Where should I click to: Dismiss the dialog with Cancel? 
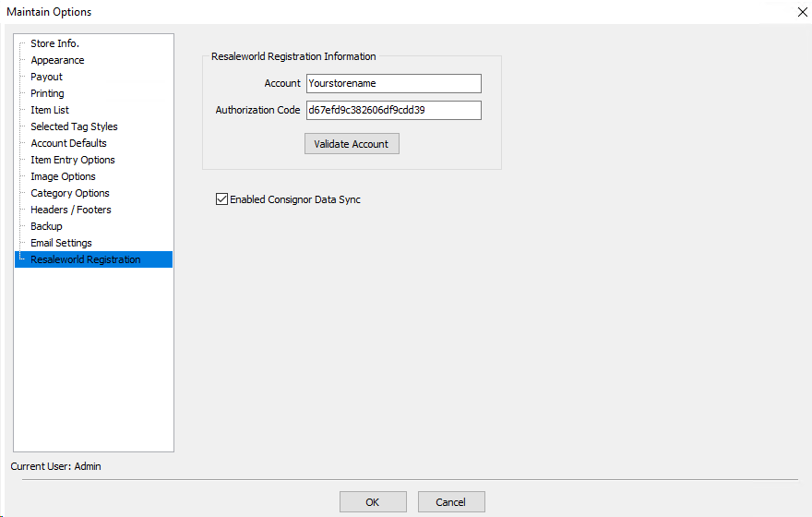click(x=451, y=502)
